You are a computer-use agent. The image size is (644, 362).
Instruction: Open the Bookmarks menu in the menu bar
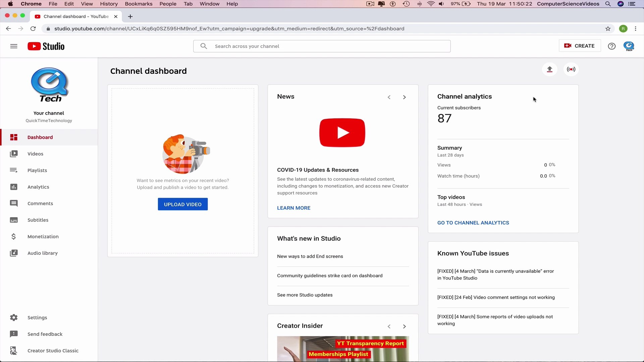[x=139, y=4]
